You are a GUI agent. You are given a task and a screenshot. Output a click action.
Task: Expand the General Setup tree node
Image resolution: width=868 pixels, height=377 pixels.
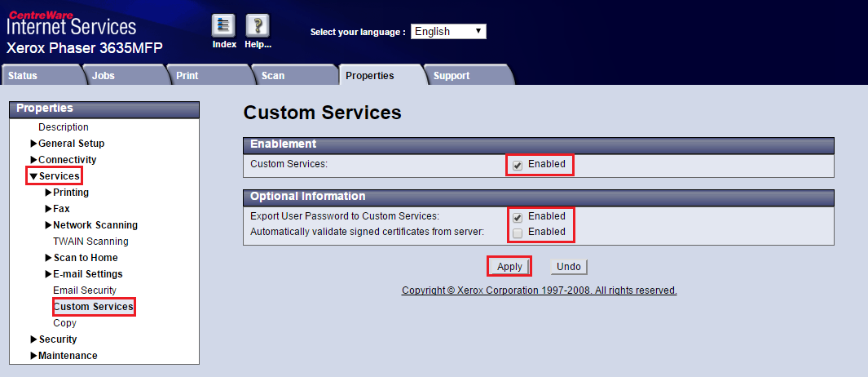34,144
